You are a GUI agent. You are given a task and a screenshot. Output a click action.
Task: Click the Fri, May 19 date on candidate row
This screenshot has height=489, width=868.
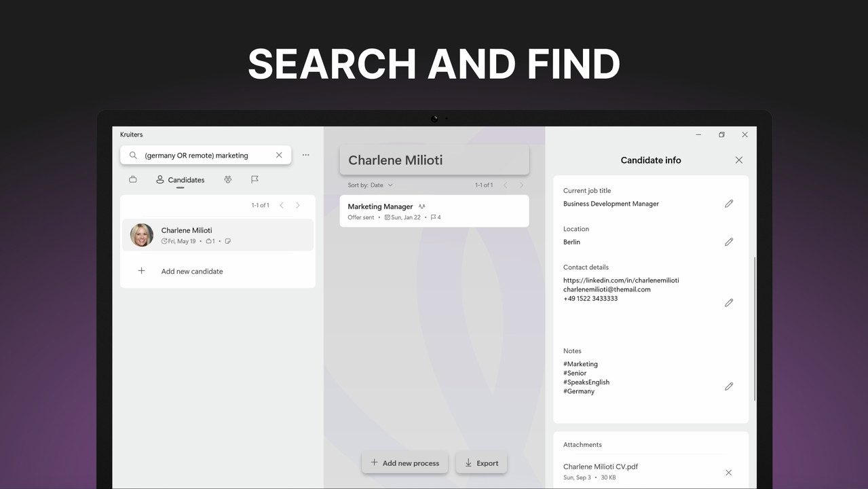tap(178, 241)
